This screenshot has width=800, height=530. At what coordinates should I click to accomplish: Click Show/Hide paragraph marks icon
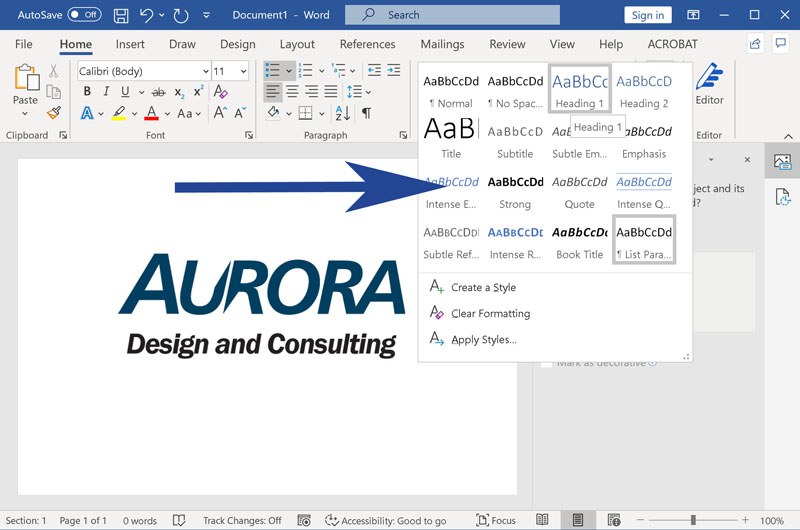pos(366,113)
